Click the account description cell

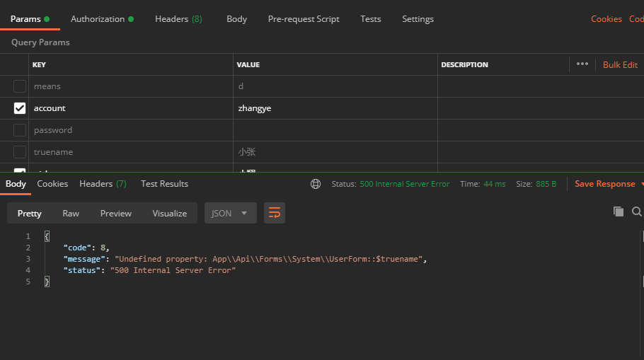tap(541, 108)
